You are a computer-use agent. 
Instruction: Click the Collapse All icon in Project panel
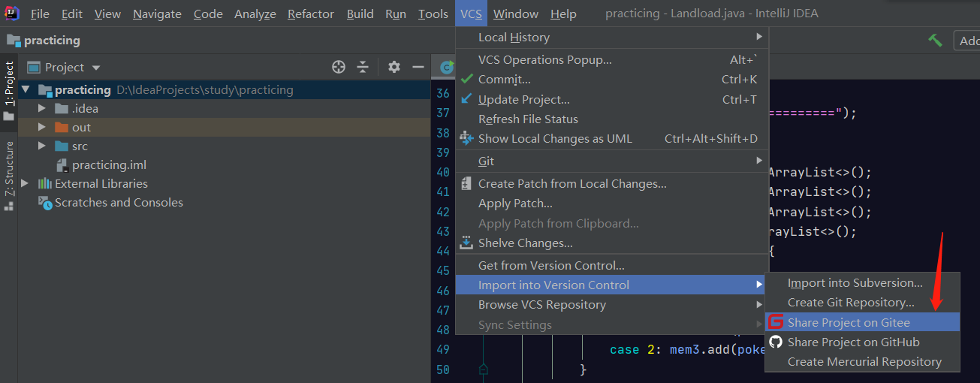(x=363, y=68)
